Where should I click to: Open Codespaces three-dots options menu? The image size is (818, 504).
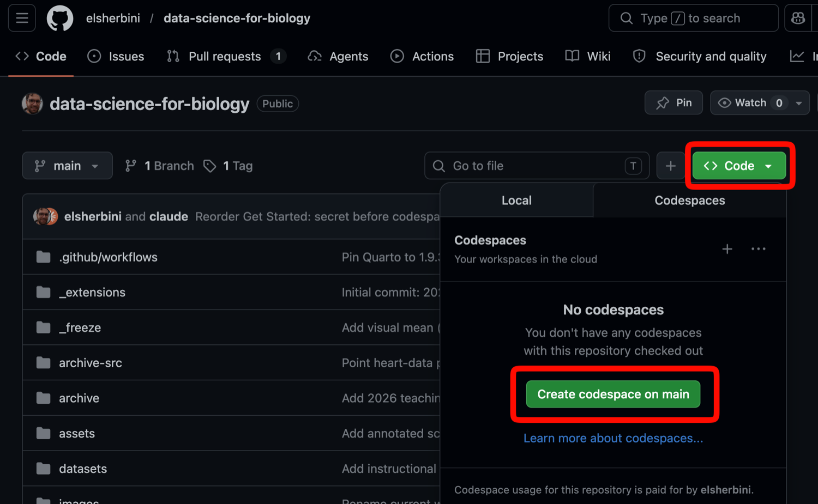[758, 249]
